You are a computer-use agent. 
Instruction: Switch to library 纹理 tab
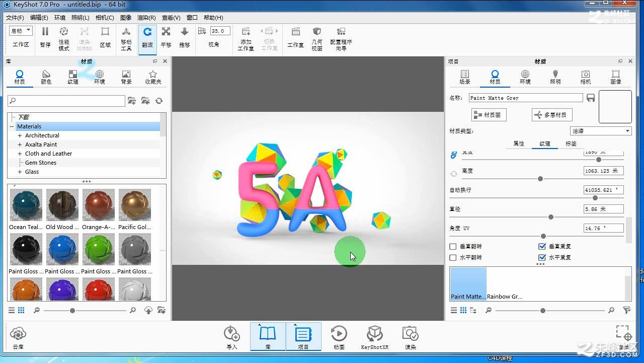point(73,77)
